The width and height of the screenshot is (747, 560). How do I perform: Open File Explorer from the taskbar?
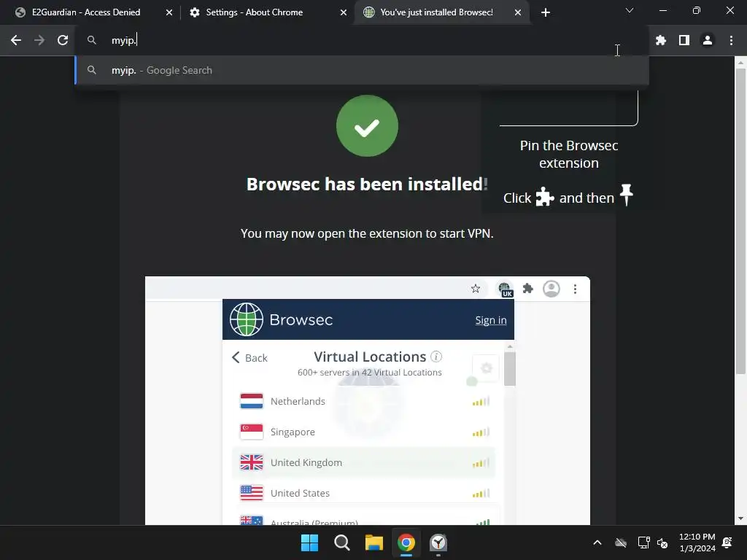374,542
